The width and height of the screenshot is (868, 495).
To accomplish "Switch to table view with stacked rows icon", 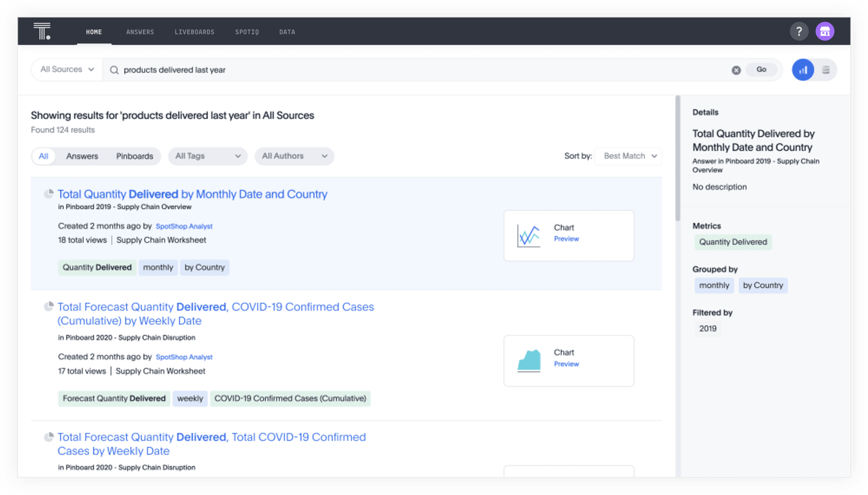I will point(825,70).
